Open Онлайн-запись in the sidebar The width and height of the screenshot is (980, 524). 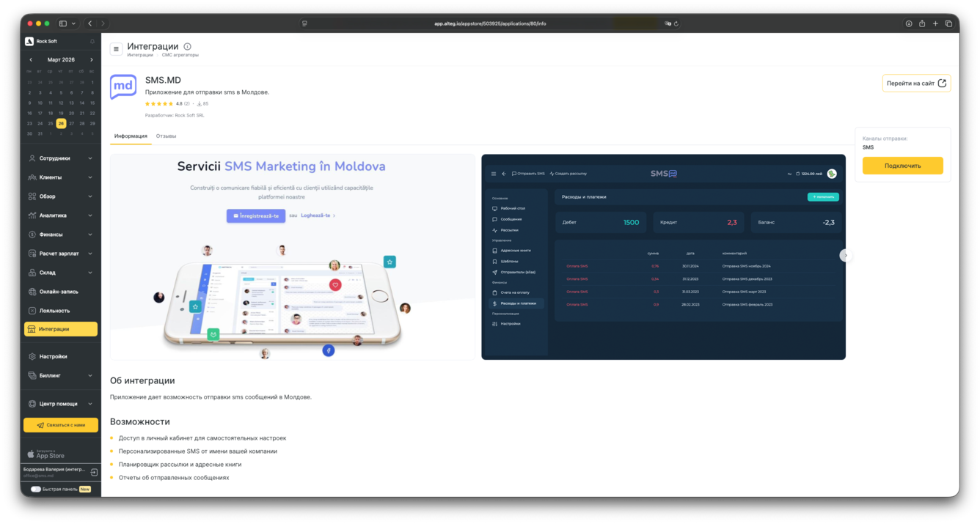pyautogui.click(x=59, y=292)
